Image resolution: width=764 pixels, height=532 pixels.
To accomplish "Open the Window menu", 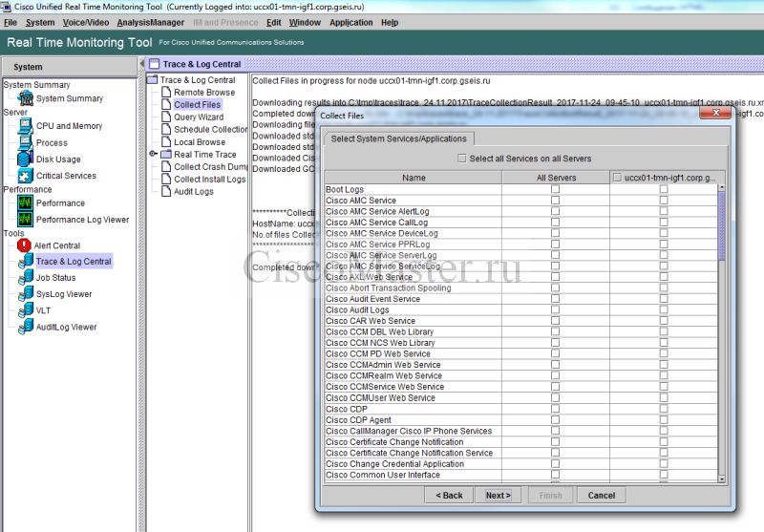I will pos(305,22).
